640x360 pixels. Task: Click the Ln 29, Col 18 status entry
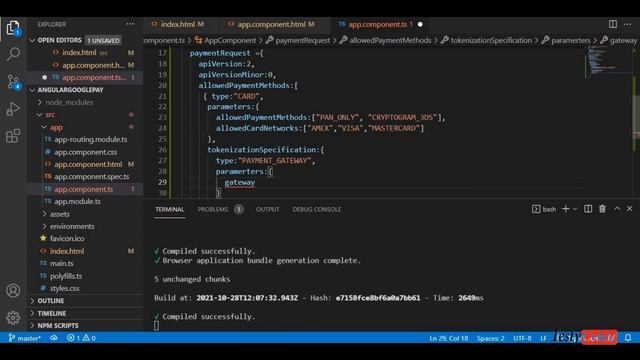[x=449, y=338]
